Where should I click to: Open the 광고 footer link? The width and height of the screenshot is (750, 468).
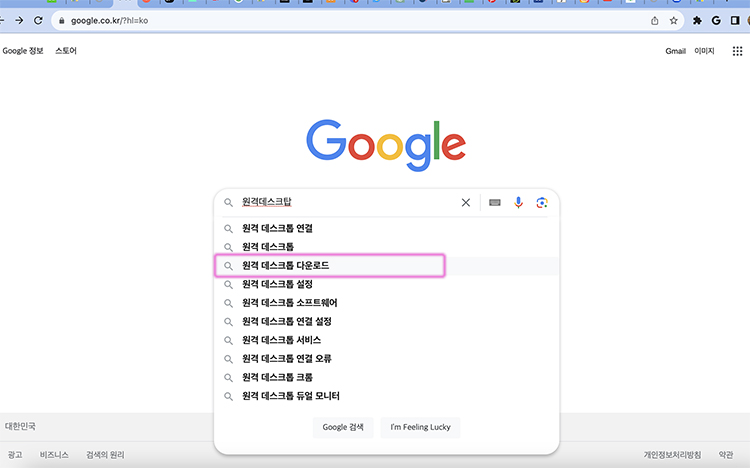pyautogui.click(x=15, y=455)
